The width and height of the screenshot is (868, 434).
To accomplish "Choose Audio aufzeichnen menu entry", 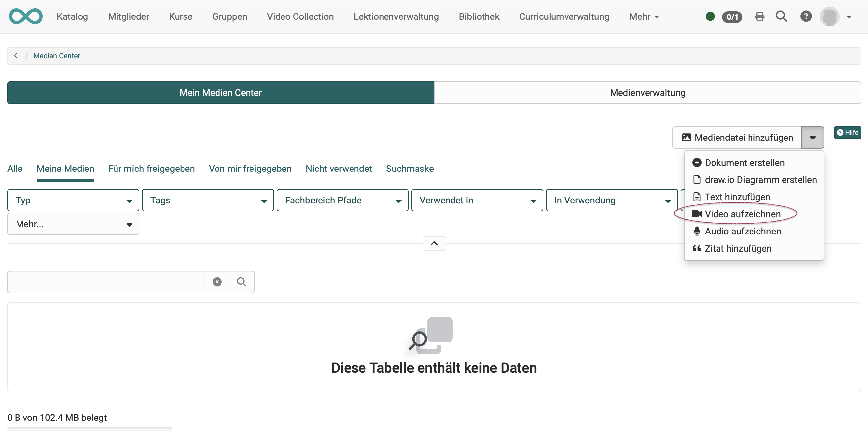I will 742,231.
